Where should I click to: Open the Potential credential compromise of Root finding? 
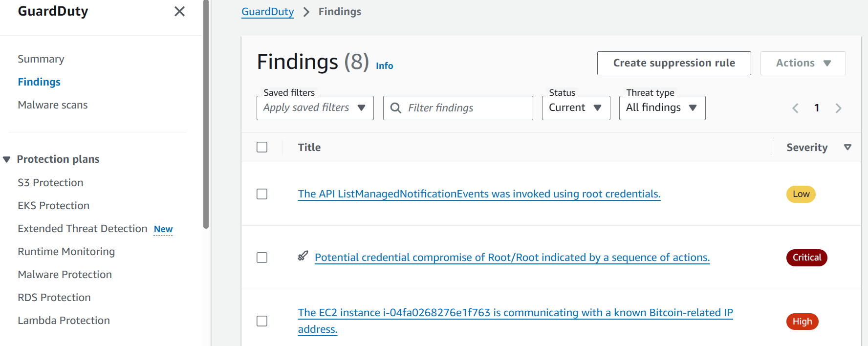[x=512, y=258]
